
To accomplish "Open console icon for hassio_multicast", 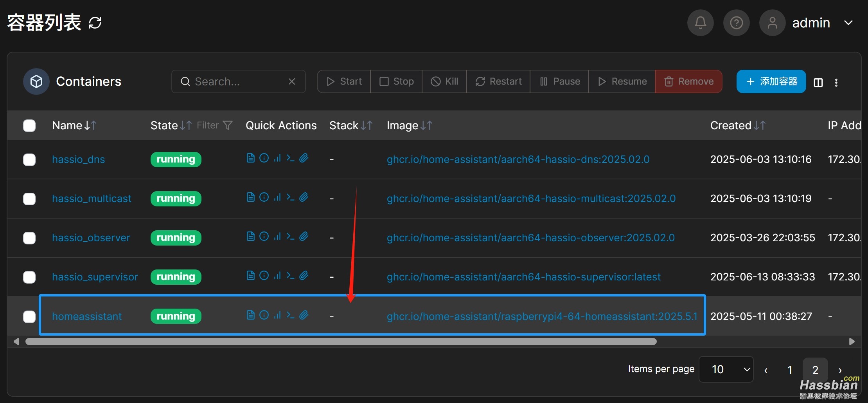I will 290,197.
